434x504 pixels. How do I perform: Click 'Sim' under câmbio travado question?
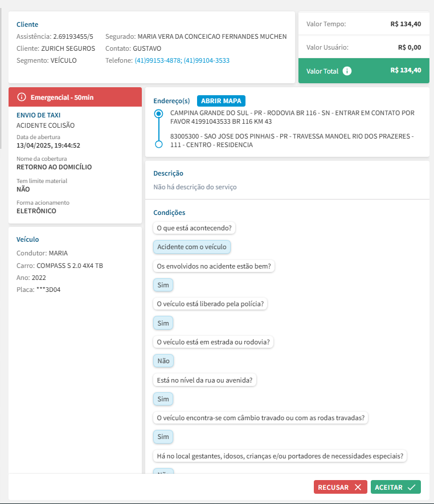(x=163, y=437)
